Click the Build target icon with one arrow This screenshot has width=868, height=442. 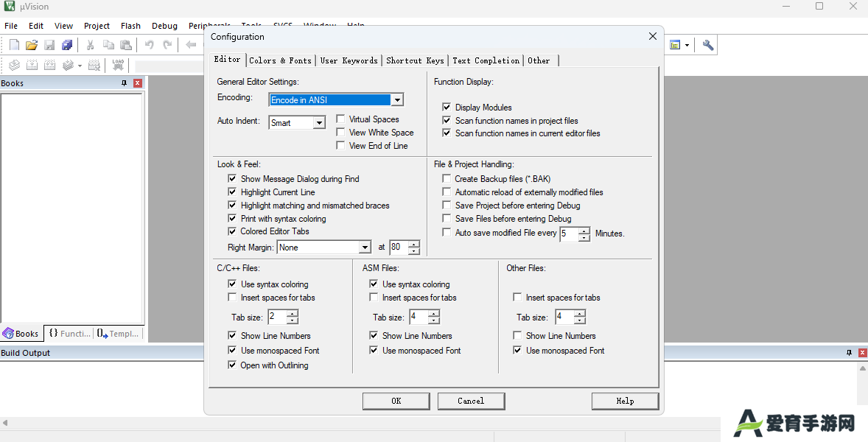pos(32,66)
